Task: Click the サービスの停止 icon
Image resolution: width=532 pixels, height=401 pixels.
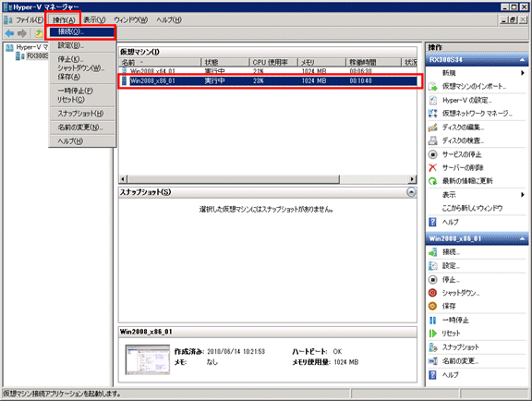Action: (x=433, y=154)
